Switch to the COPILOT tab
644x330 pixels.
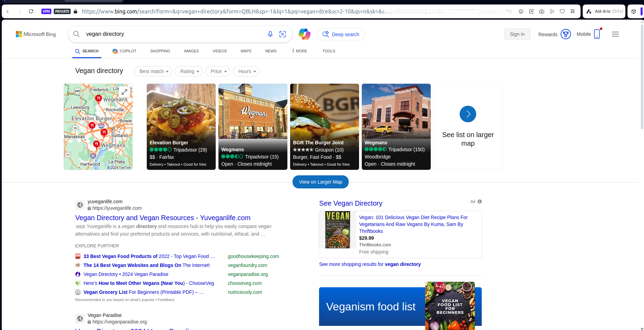[124, 51]
